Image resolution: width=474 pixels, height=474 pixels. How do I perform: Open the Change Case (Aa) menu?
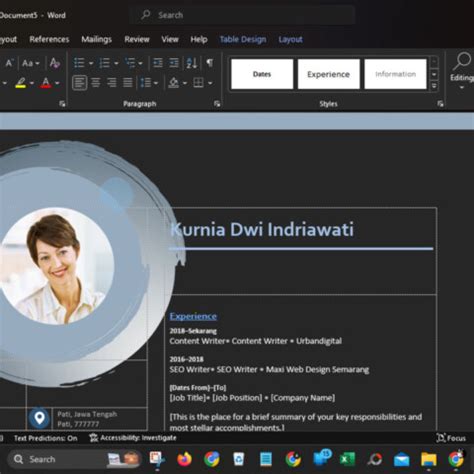click(30, 63)
